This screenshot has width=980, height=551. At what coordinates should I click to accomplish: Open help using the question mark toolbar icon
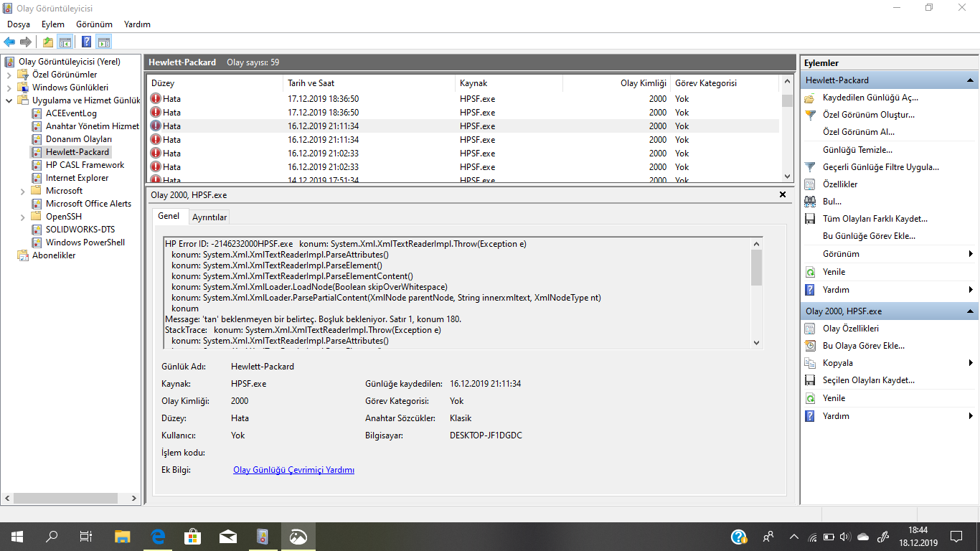pos(86,41)
